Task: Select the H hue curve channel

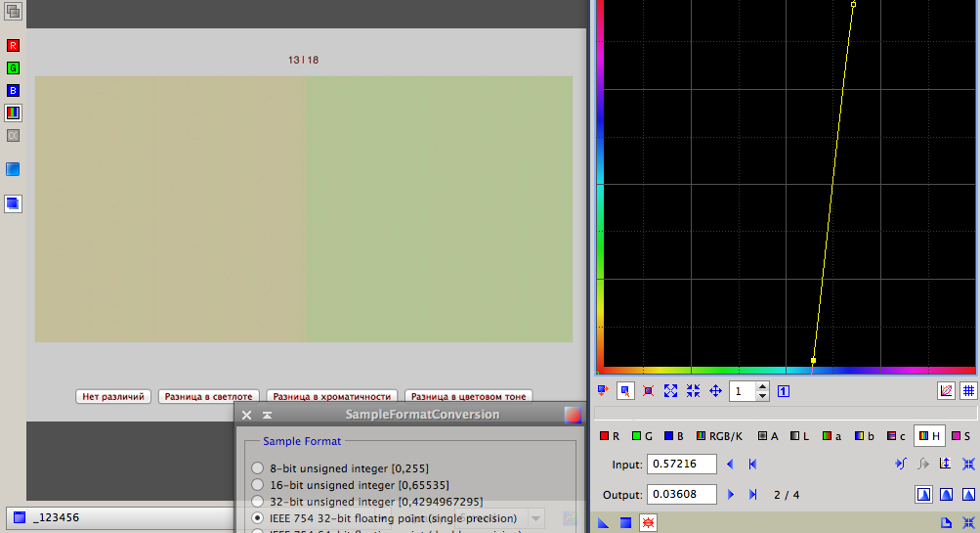Action: (929, 436)
